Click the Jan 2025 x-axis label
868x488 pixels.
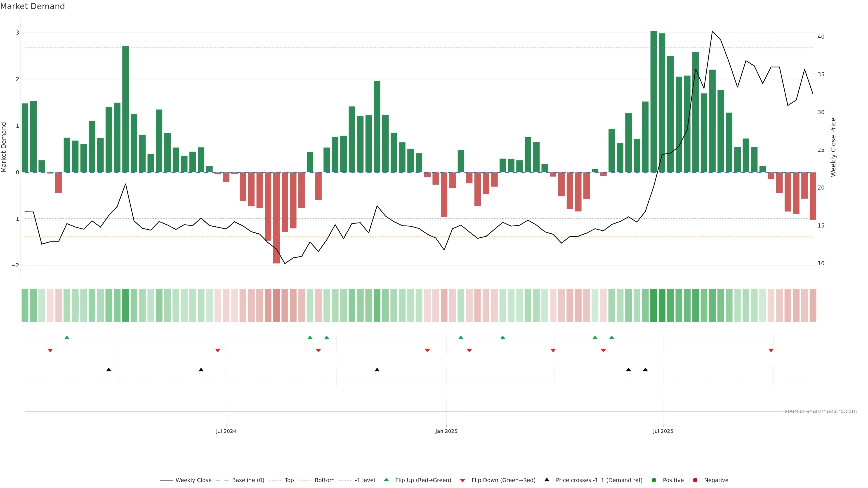[x=446, y=431]
